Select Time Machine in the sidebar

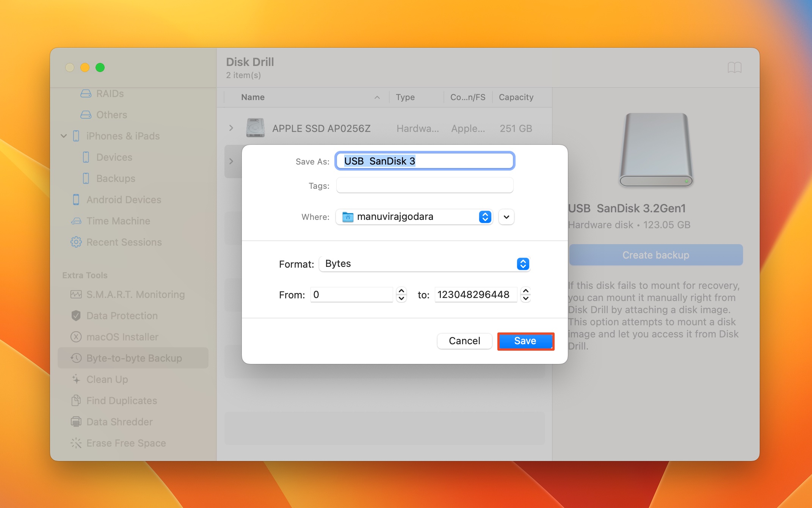[118, 221]
